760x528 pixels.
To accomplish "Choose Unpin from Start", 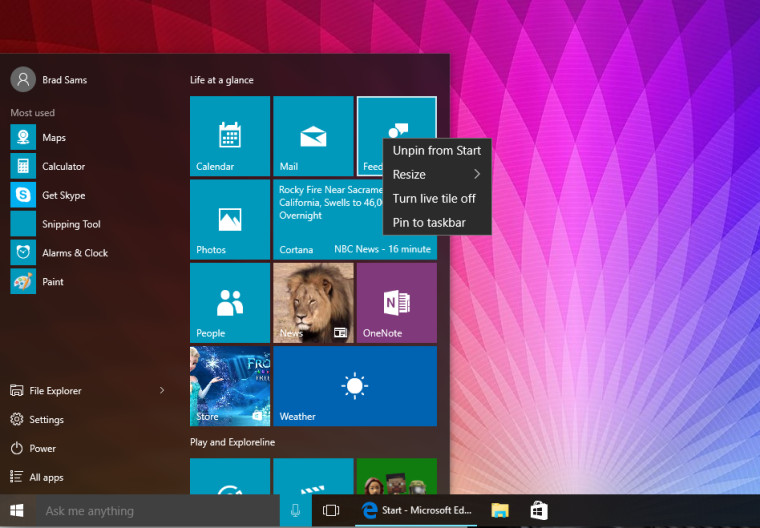I will point(437,151).
